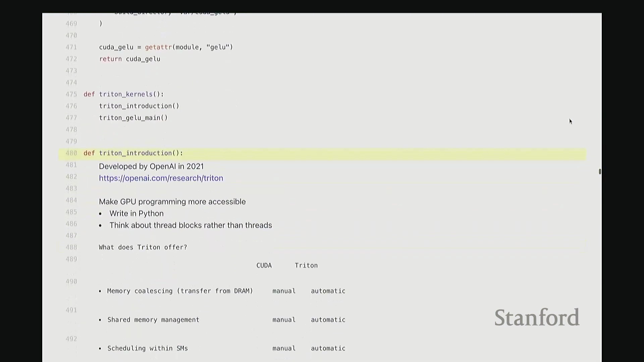Click the Triton column header
The width and height of the screenshot is (644, 362).
306,265
